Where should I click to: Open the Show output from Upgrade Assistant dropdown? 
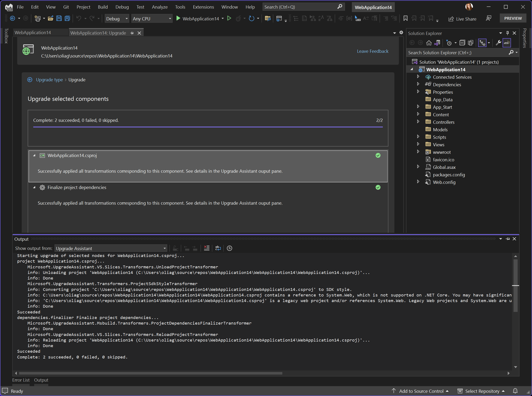point(111,248)
